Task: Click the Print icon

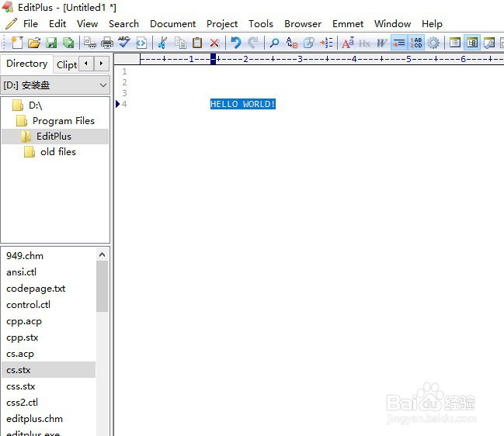Action: pyautogui.click(x=107, y=43)
